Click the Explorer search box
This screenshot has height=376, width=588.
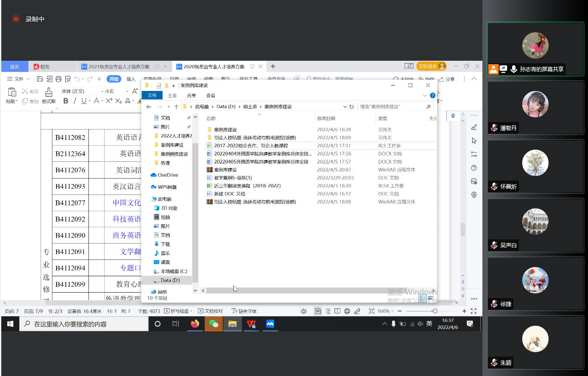coord(392,107)
